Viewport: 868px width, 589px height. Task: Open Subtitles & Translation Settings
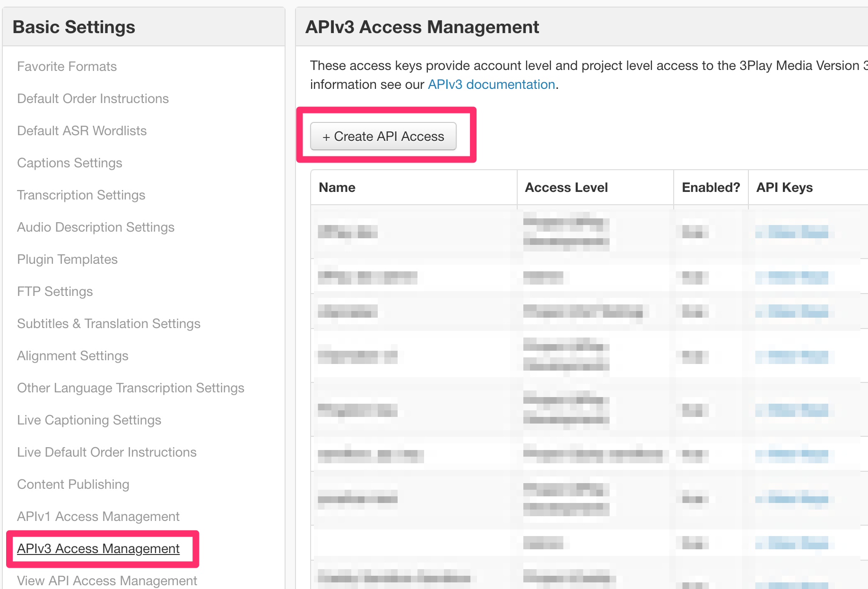tap(109, 324)
